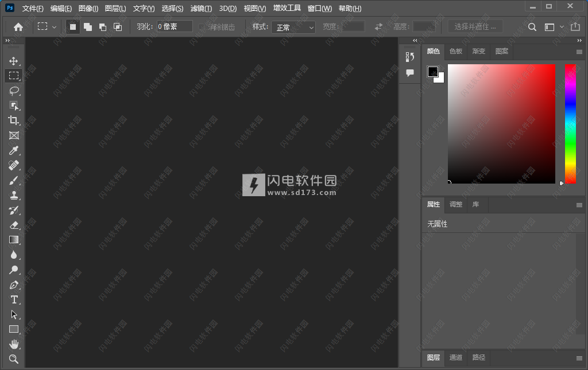Open the Color panel flyout menu
Image resolution: width=588 pixels, height=370 pixels.
(579, 52)
